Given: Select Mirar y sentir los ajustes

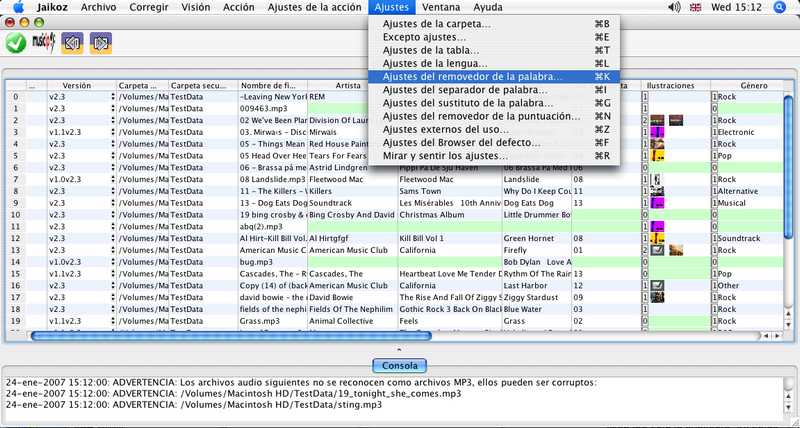Looking at the screenshot, I should [493, 156].
